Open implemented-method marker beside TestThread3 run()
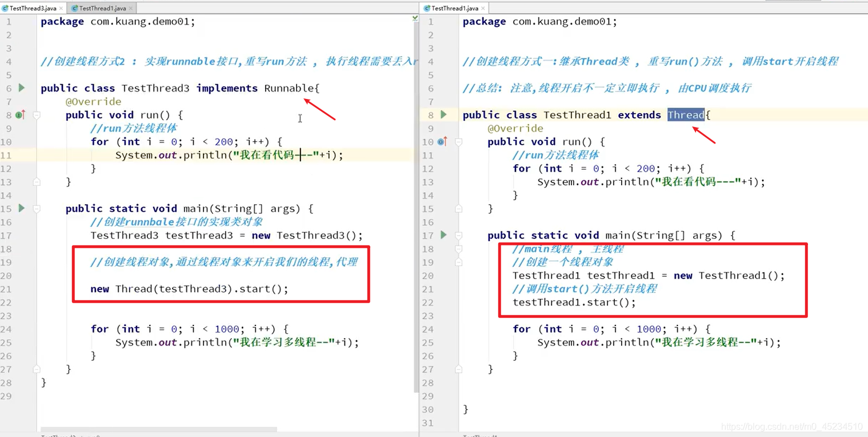The width and height of the screenshot is (868, 437). pos(21,115)
